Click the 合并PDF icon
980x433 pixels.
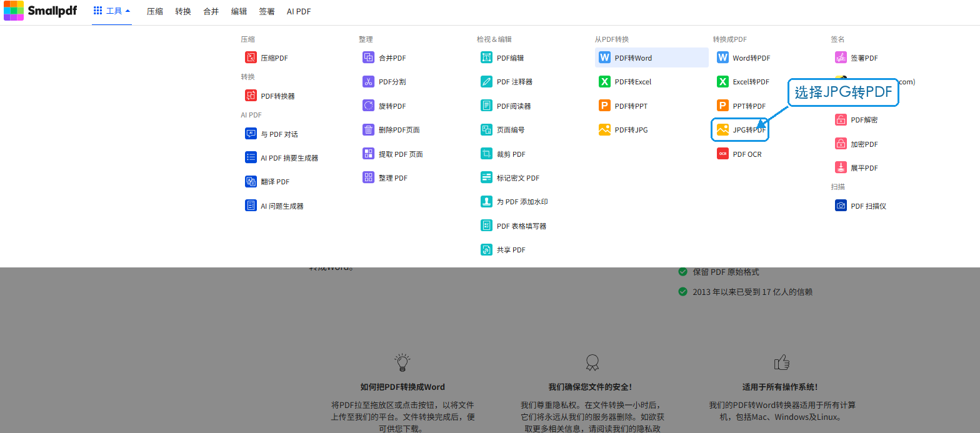click(369, 57)
